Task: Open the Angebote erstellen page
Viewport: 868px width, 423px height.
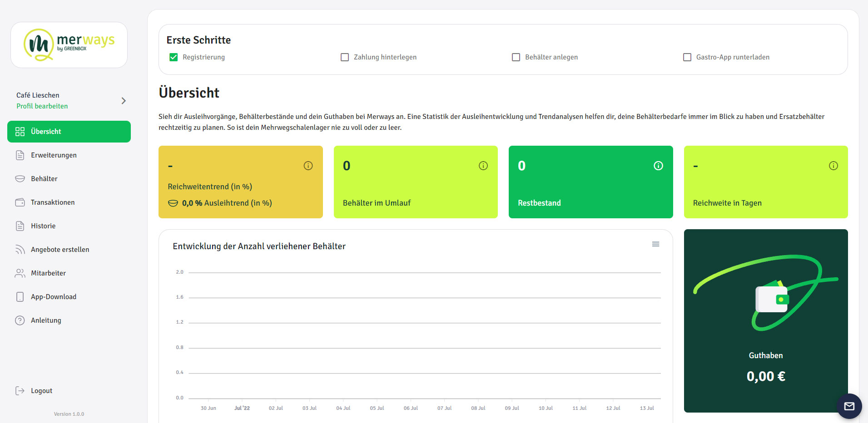Action: coord(60,250)
